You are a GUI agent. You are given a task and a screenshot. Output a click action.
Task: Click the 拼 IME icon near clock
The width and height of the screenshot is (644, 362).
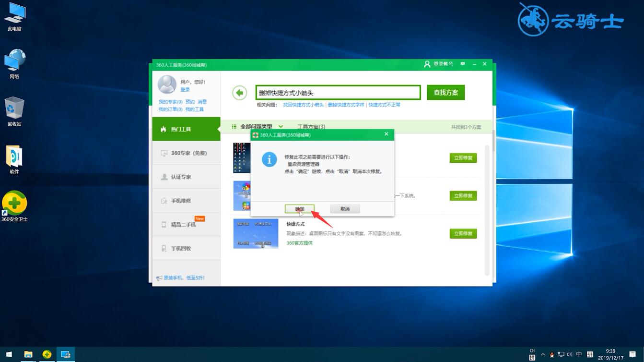pos(590,355)
